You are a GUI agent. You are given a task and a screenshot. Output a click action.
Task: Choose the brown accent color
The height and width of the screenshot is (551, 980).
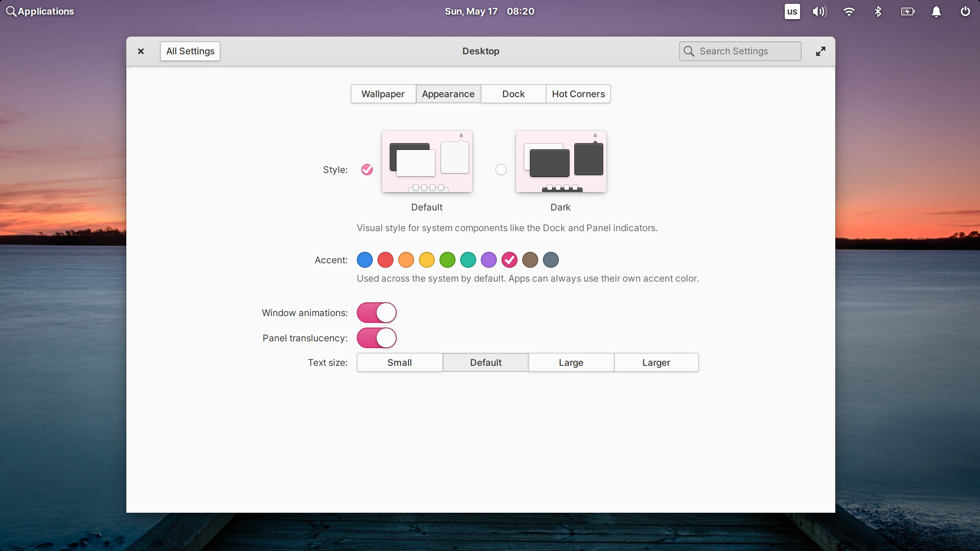(x=530, y=260)
